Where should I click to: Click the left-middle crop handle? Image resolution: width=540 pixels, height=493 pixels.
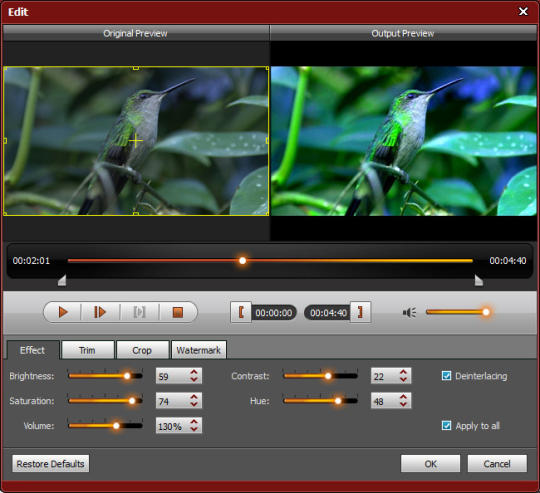click(x=5, y=140)
